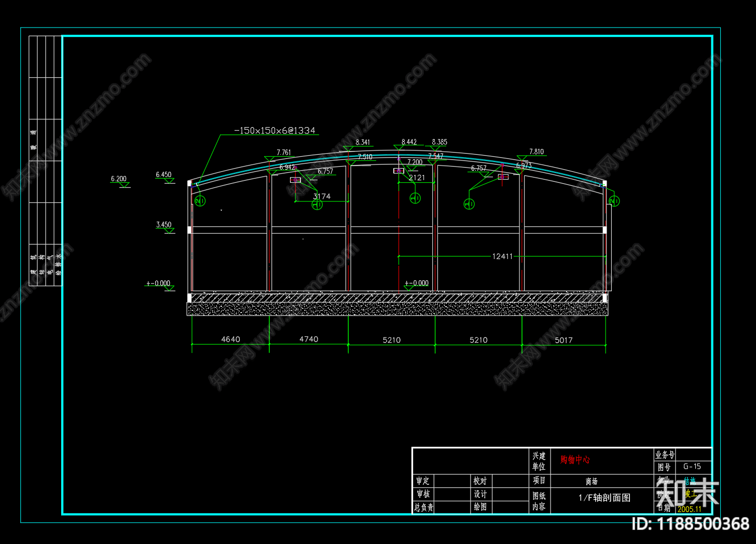Click the 4740 span dimension
756x544 pixels.
[309, 339]
